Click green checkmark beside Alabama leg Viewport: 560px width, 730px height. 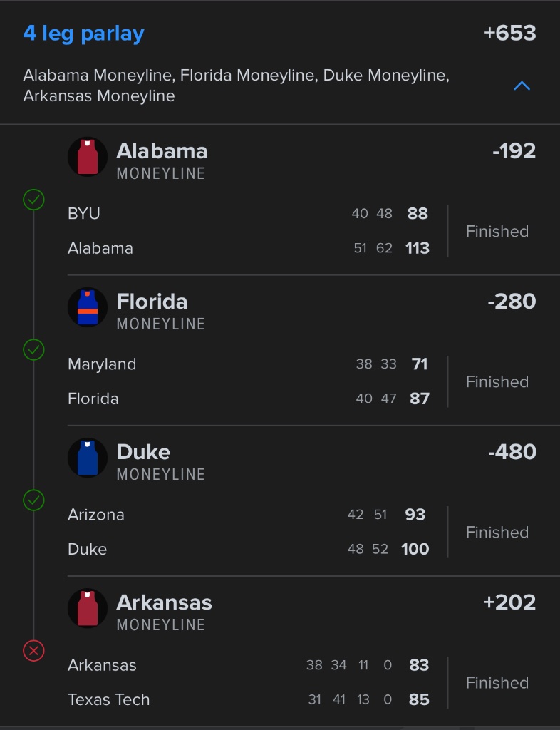33,200
